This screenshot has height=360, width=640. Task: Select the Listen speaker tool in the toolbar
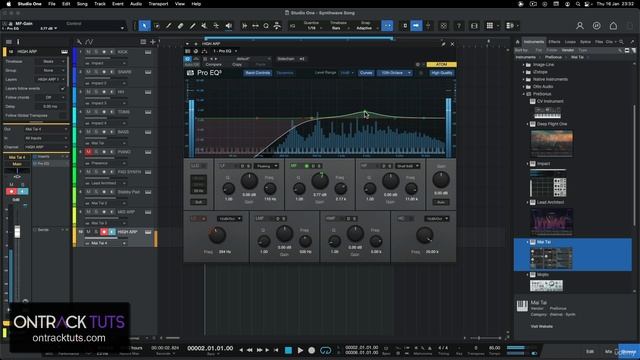tap(229, 26)
